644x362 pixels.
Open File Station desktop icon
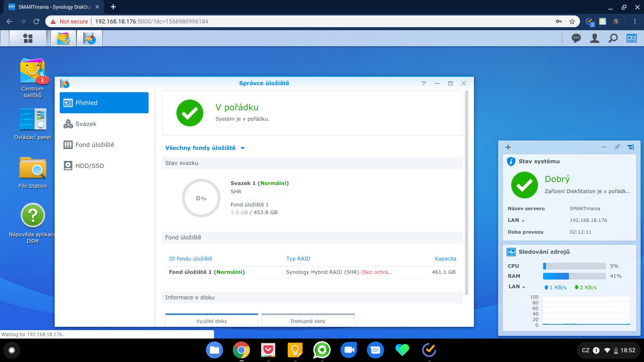pos(33,173)
